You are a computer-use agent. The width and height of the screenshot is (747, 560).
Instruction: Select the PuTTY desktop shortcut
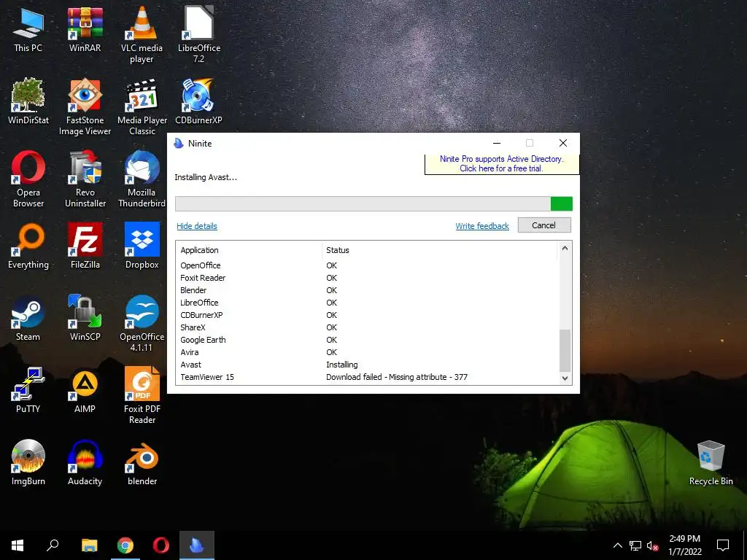pyautogui.click(x=28, y=391)
